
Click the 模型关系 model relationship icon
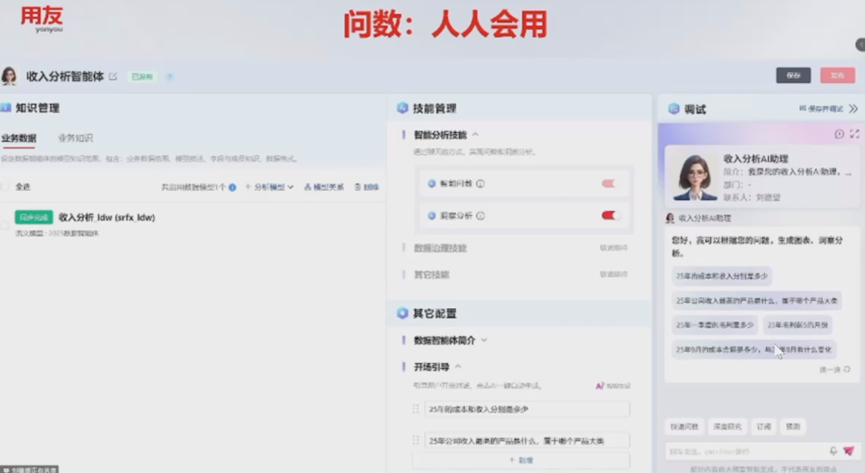[307, 187]
